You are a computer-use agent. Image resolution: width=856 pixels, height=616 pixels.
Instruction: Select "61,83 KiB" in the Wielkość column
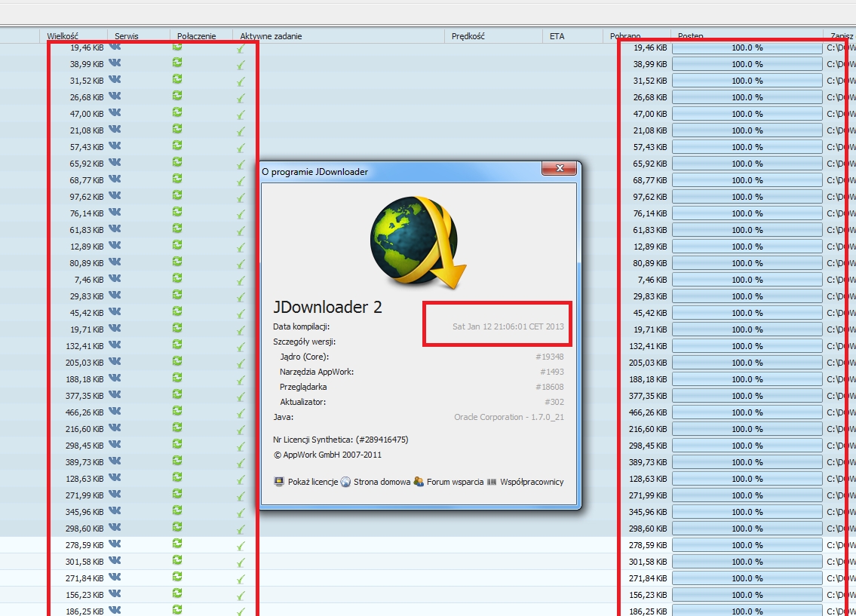[86, 230]
